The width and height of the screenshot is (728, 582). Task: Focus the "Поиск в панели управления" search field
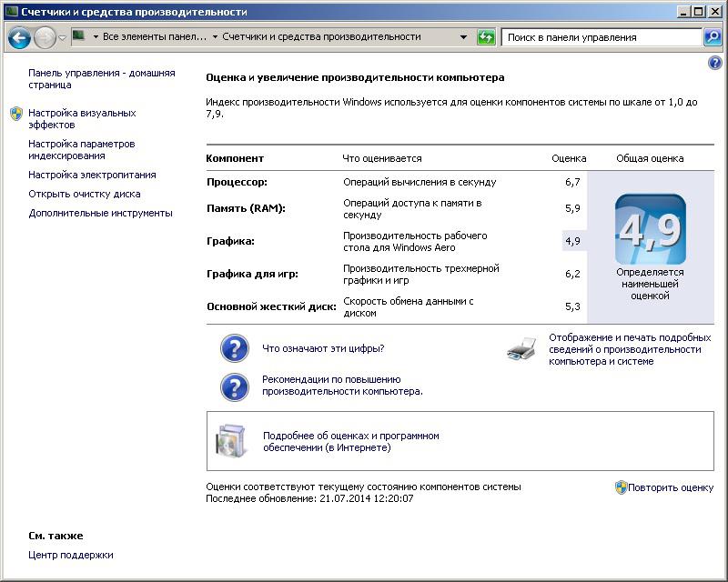[601, 37]
